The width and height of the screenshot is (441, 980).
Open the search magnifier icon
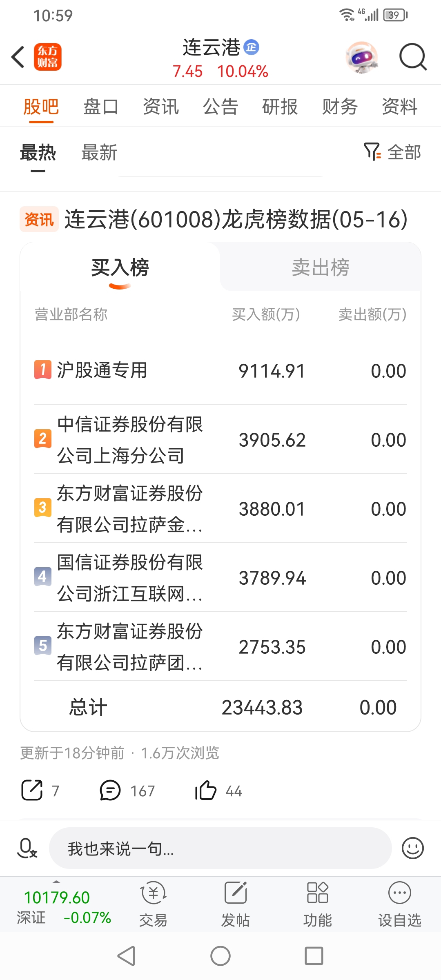coord(413,57)
